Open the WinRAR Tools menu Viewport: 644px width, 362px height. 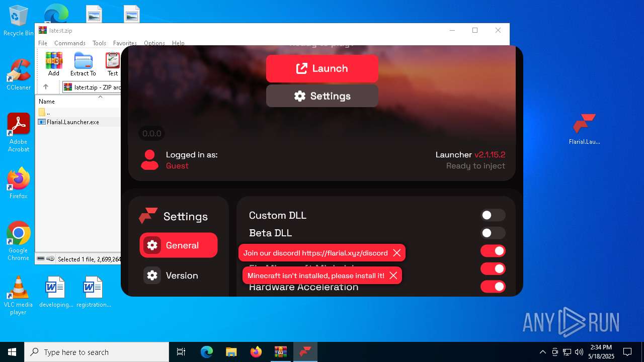click(x=99, y=43)
